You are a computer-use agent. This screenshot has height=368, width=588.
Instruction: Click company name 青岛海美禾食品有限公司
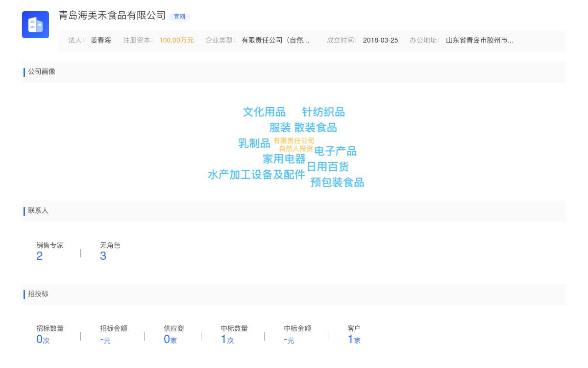(x=111, y=16)
